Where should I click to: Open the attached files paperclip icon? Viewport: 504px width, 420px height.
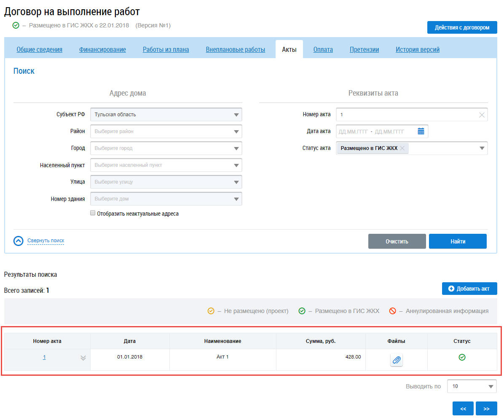(x=396, y=360)
